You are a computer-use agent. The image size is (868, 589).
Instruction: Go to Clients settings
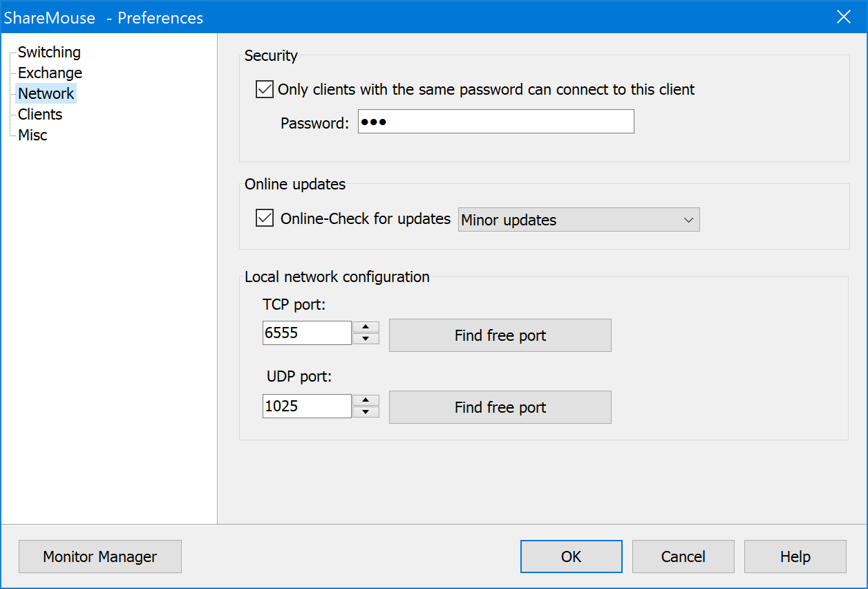[40, 114]
